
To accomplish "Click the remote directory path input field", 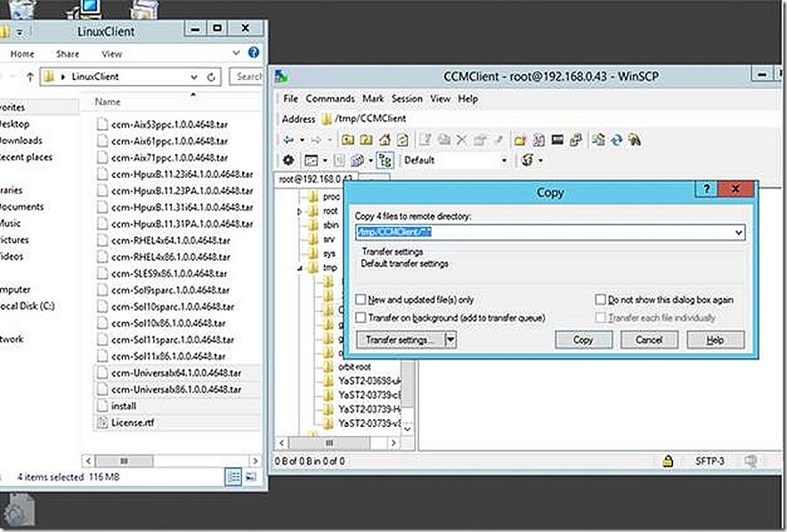I will click(x=544, y=232).
